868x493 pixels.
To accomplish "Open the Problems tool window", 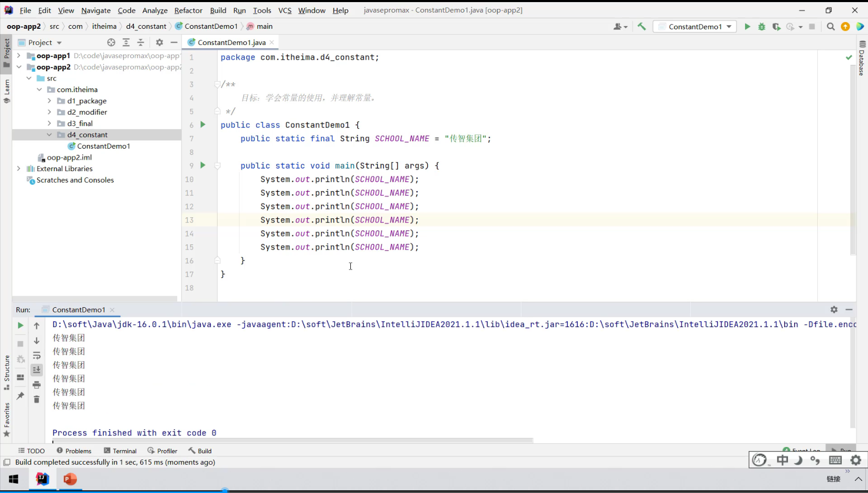I will [74, 451].
